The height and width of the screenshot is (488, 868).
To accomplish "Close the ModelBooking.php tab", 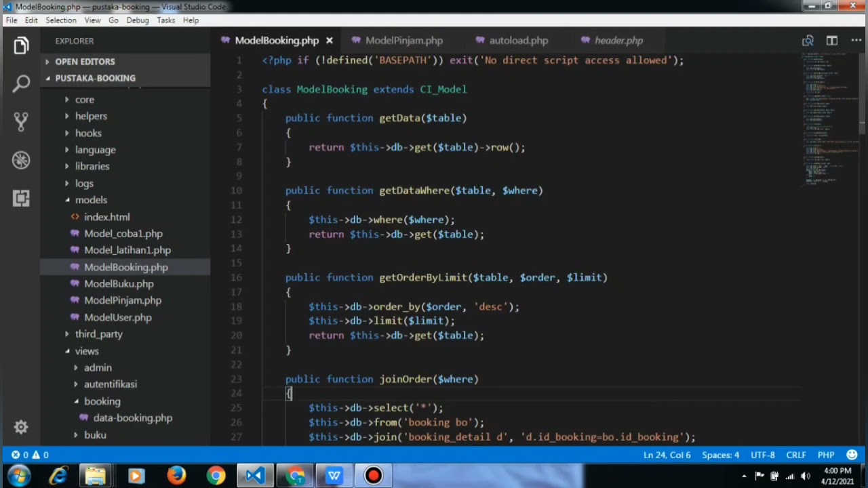I will 330,41.
